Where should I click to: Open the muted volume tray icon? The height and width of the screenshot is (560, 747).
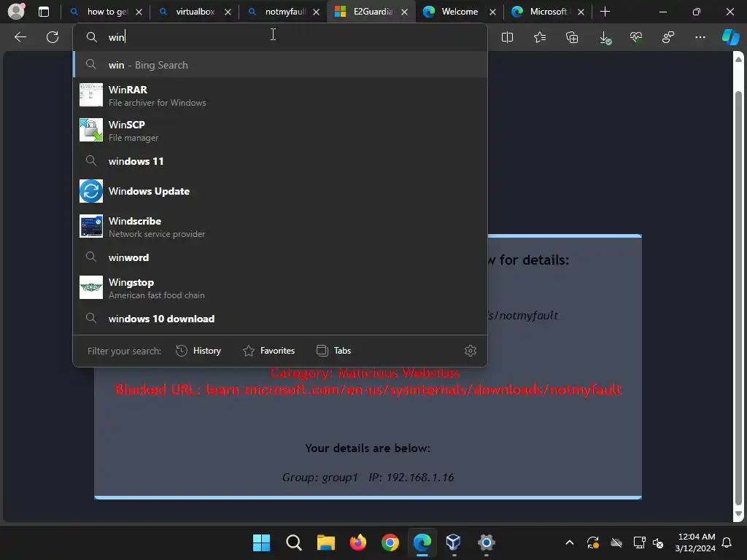tap(658, 542)
